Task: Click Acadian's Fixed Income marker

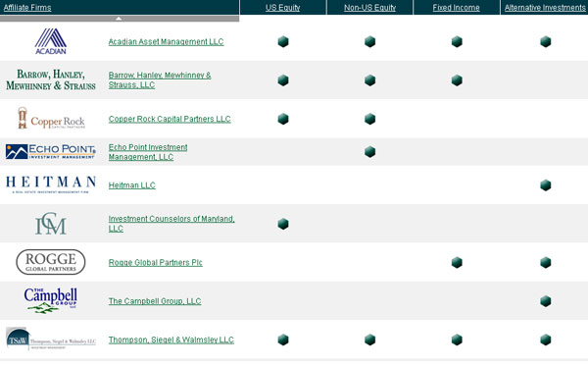Action: [x=457, y=41]
